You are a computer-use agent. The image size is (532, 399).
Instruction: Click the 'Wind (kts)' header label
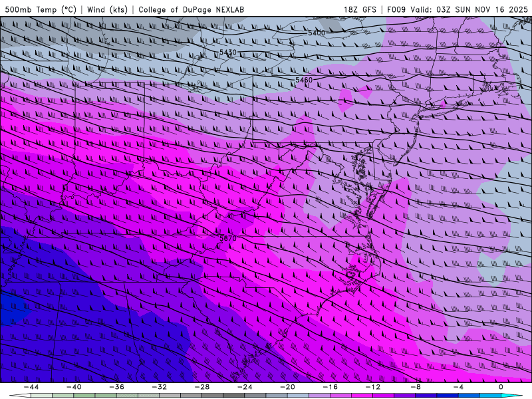[107, 9]
